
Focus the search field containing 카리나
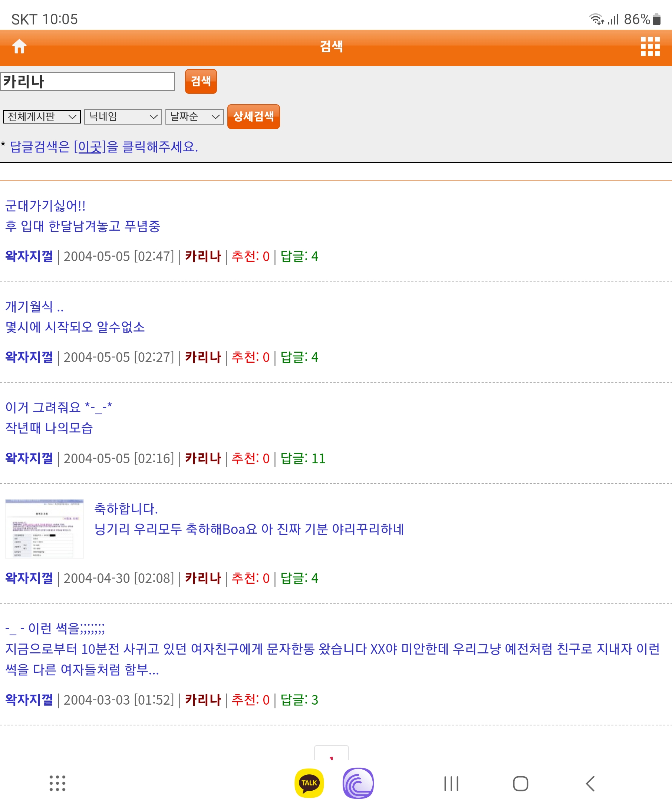[88, 82]
